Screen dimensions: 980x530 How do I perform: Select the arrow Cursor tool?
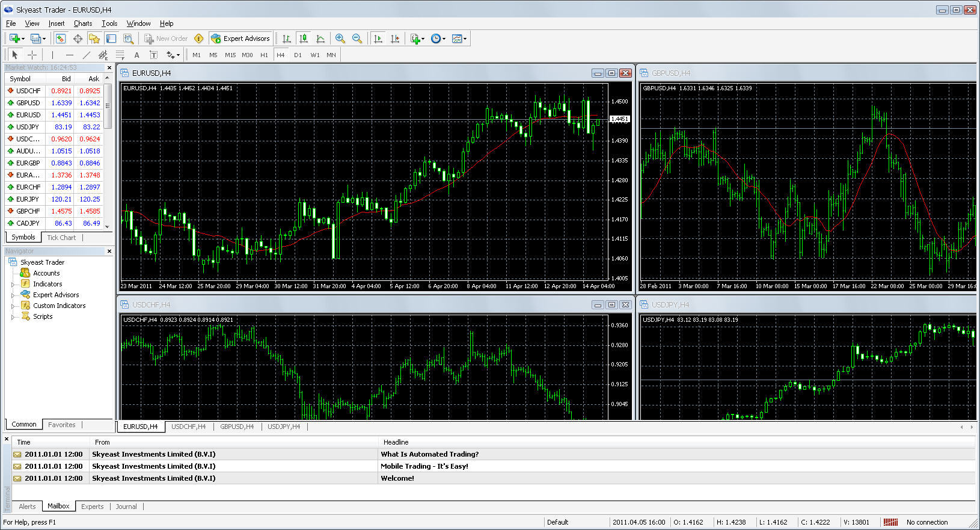coord(15,55)
